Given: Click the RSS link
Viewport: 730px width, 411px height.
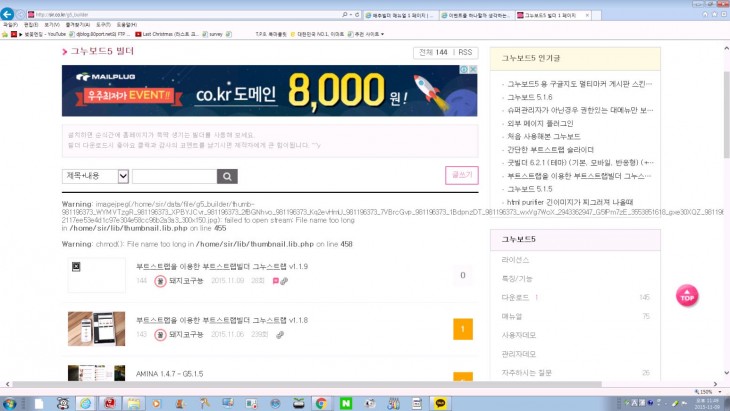Looking at the screenshot, I should click(x=466, y=52).
